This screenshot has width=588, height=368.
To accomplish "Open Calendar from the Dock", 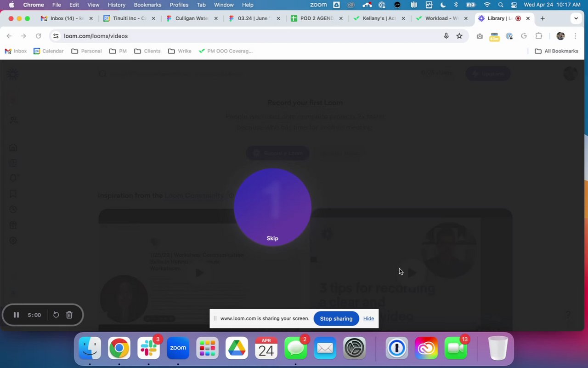I will 266,348.
